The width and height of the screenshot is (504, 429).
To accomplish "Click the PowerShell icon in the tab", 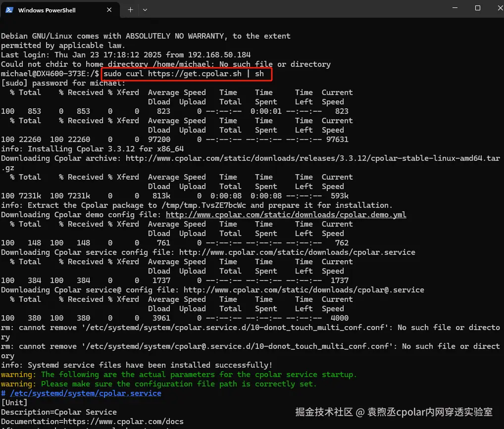I will (9, 10).
